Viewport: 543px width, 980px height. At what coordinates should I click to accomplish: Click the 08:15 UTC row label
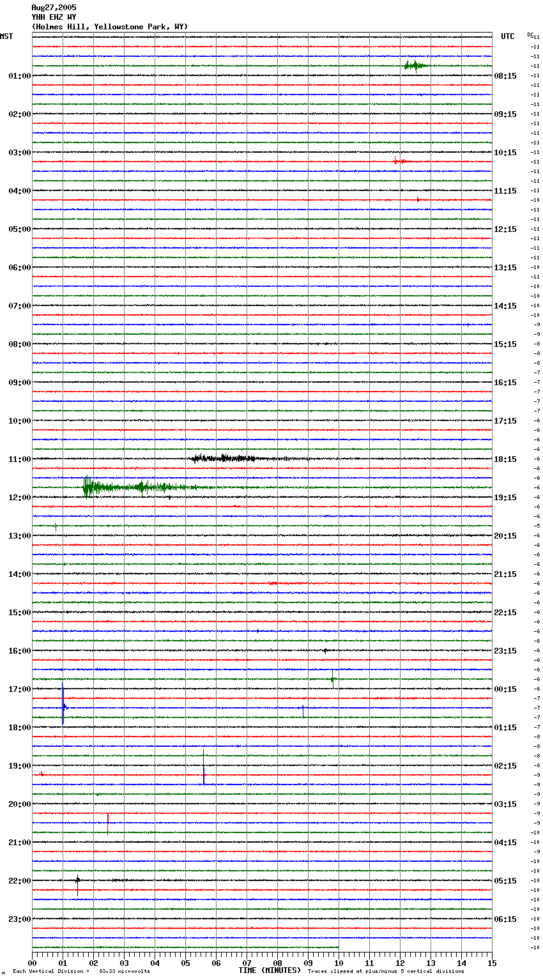click(505, 76)
